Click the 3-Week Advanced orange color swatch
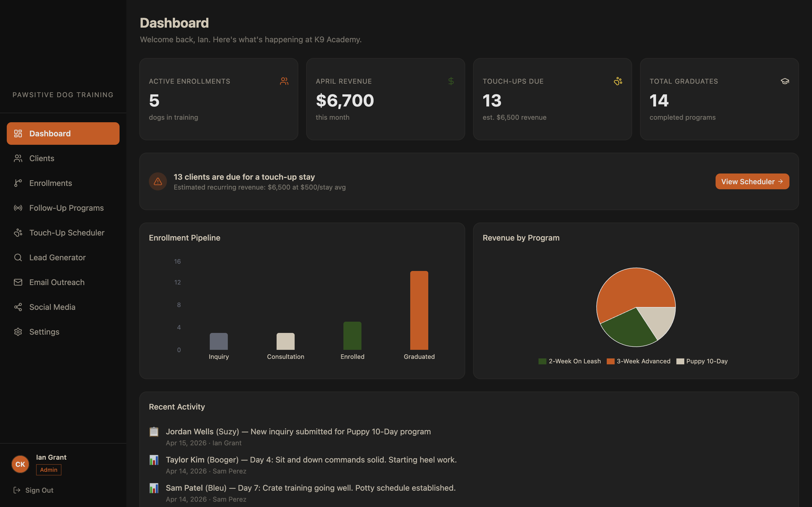This screenshot has width=812, height=507. point(610,361)
